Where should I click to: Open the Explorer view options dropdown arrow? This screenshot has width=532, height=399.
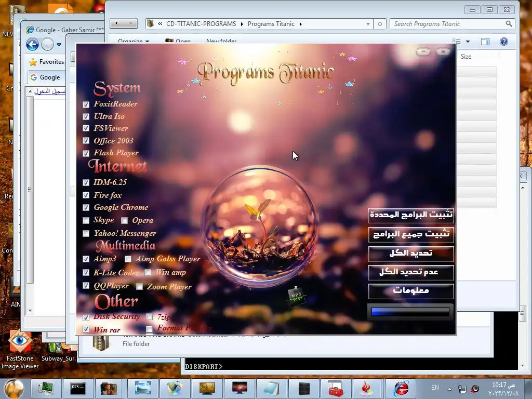(x=468, y=42)
